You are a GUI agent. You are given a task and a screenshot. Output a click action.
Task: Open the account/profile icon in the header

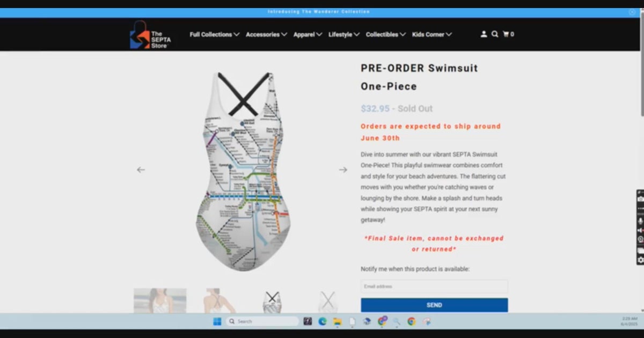[484, 34]
